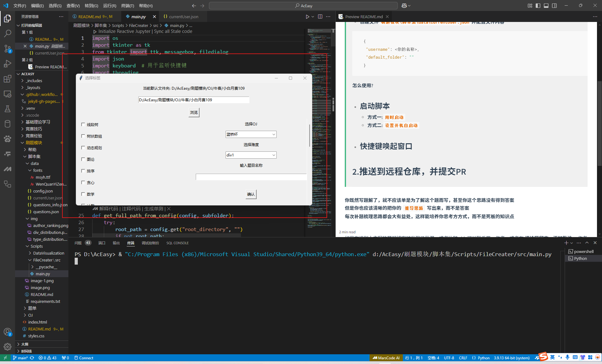
Task: Open Remote Explorer in activity bar
Action: click(x=8, y=94)
